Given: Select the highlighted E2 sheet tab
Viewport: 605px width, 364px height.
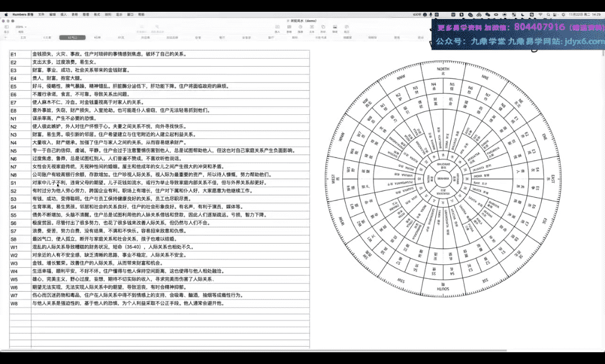Looking at the screenshot, I should click(73, 37).
